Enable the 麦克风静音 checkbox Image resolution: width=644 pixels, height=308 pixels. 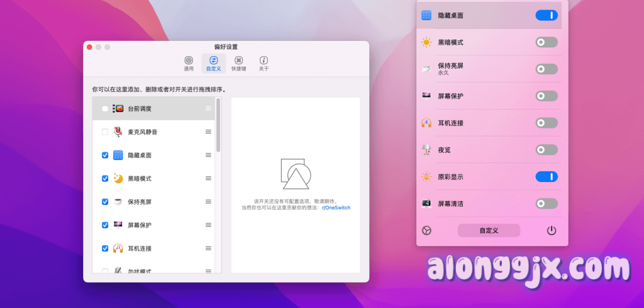104,132
